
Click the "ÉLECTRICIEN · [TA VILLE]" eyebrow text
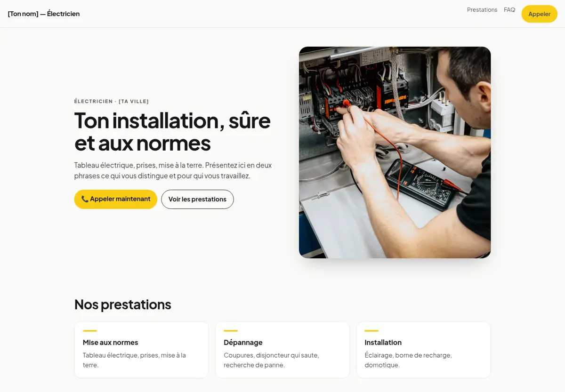click(112, 101)
